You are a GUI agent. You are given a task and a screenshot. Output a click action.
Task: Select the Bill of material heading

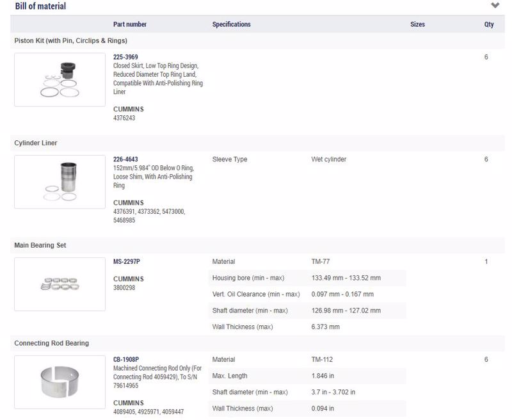point(40,6)
